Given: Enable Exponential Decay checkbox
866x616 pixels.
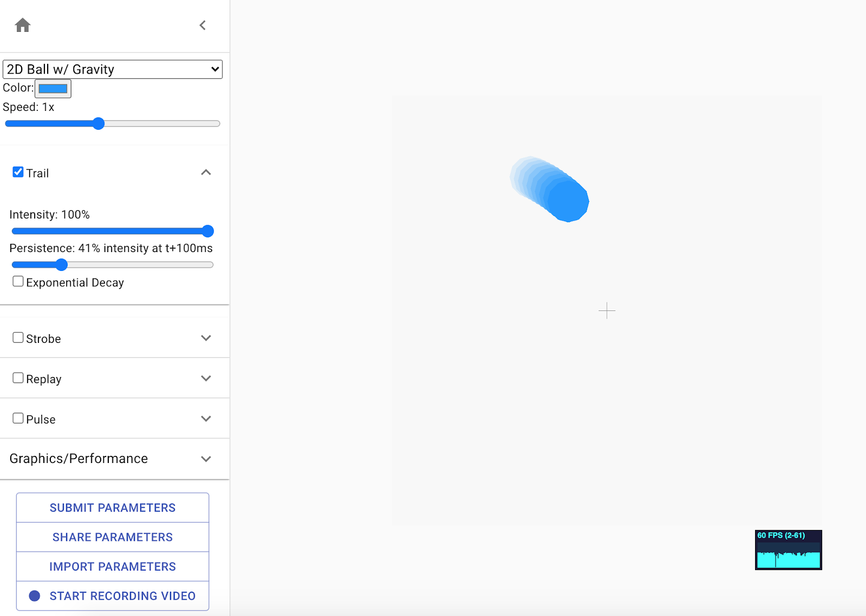Looking at the screenshot, I should 18,281.
